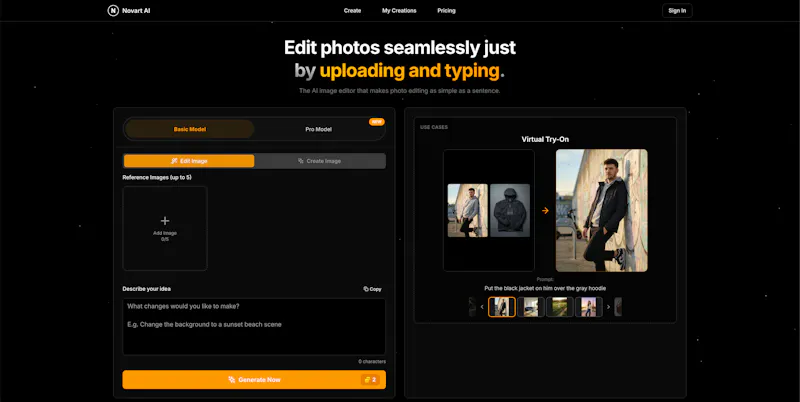
Task: Click the 'Reference Images (up to 5)' label
Action: coord(157,178)
